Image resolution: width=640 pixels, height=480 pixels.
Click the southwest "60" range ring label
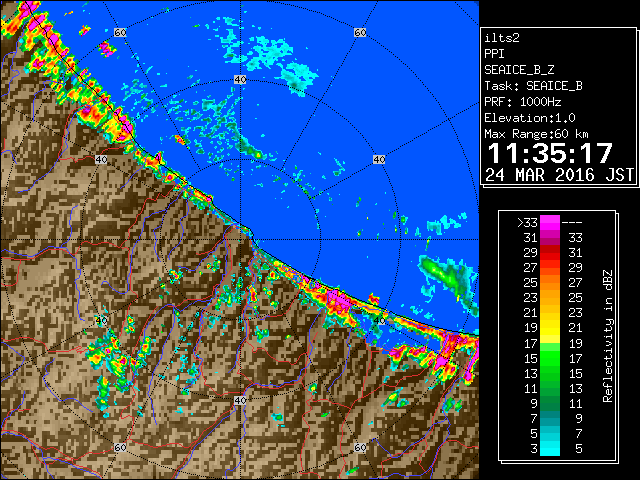coord(120,447)
